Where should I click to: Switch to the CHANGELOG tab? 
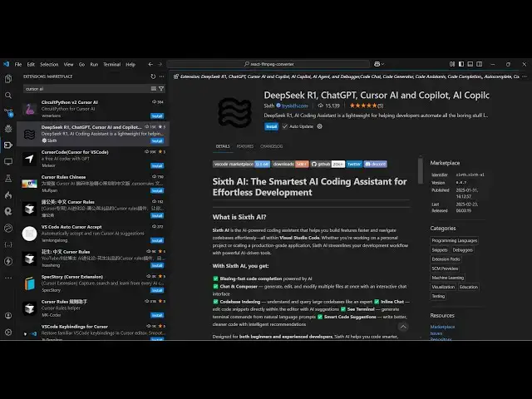(272, 146)
